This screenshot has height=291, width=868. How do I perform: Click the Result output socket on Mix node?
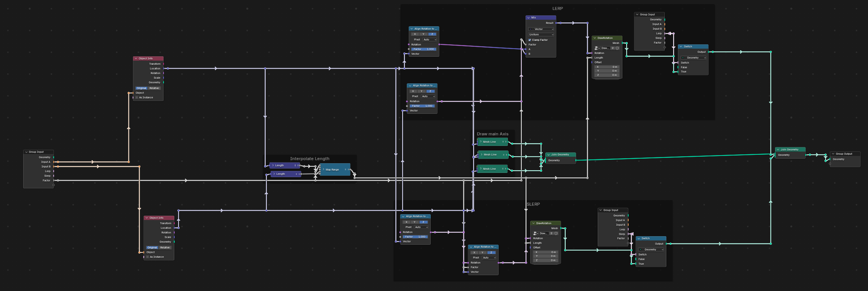[556, 23]
